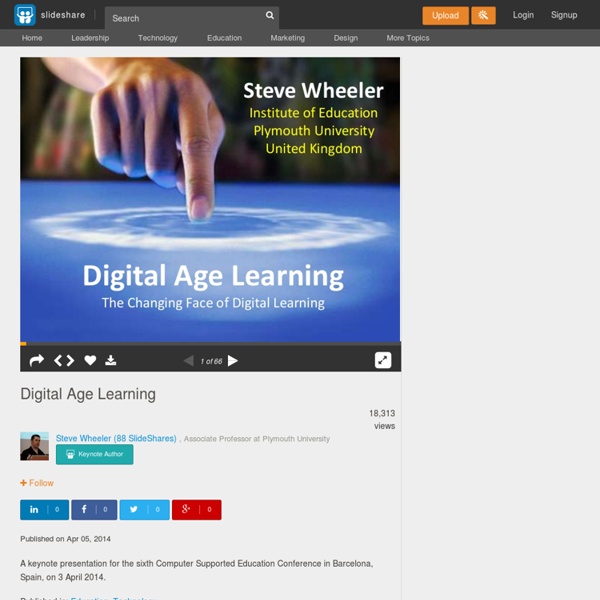Image resolution: width=600 pixels, height=600 pixels.
Task: Focus the Search input field
Action: point(192,18)
